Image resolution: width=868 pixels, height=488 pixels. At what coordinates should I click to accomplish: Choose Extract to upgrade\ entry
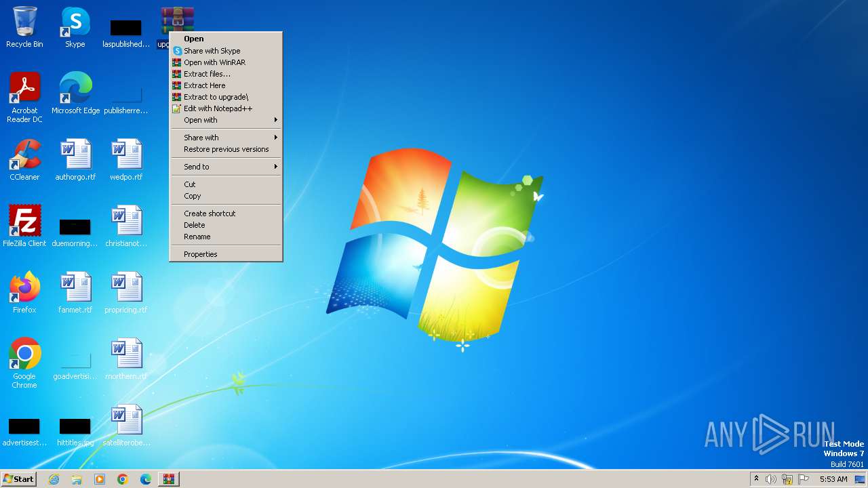click(x=226, y=97)
